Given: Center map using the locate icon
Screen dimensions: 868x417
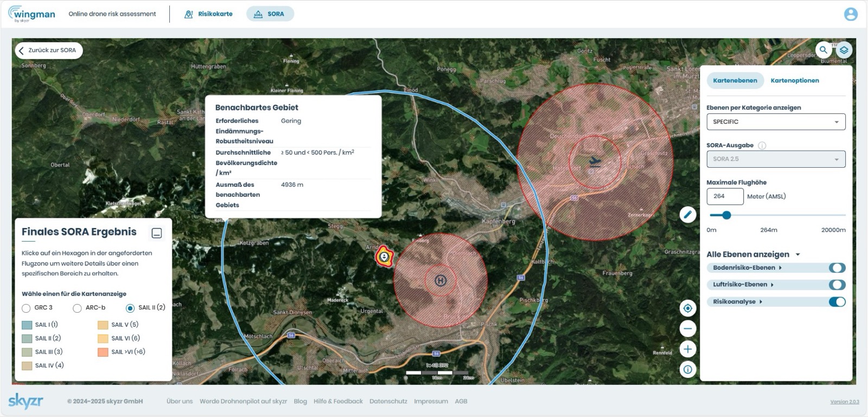Looking at the screenshot, I should click(687, 308).
